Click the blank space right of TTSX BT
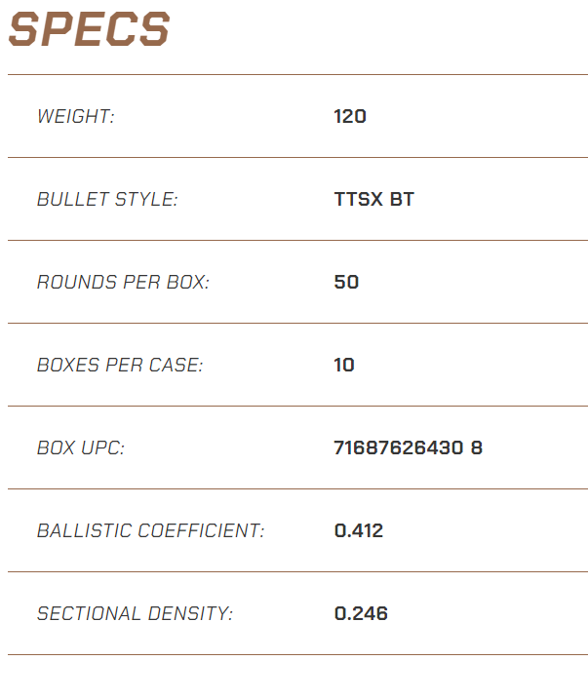 click(501, 199)
